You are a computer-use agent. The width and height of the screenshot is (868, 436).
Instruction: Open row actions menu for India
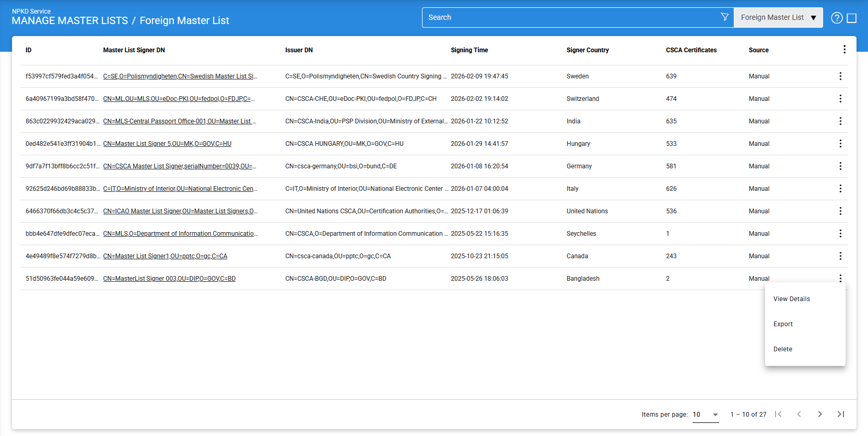(840, 121)
